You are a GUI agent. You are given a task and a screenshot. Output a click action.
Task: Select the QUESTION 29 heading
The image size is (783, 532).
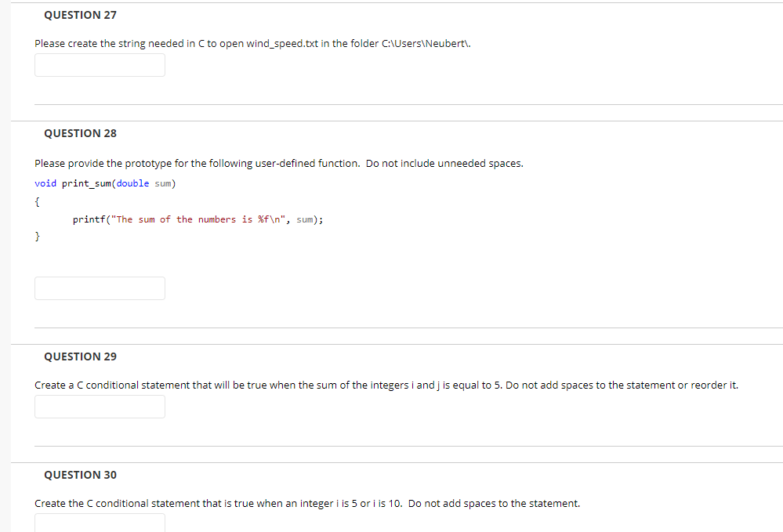click(x=80, y=356)
